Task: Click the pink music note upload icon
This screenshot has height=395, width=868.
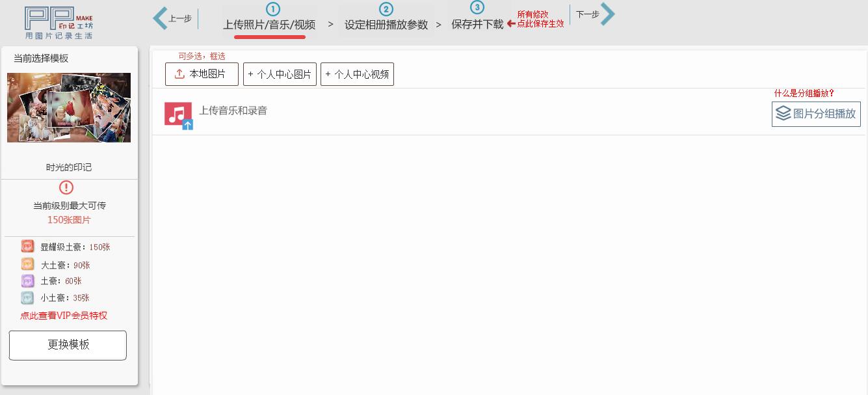Action: (178, 115)
